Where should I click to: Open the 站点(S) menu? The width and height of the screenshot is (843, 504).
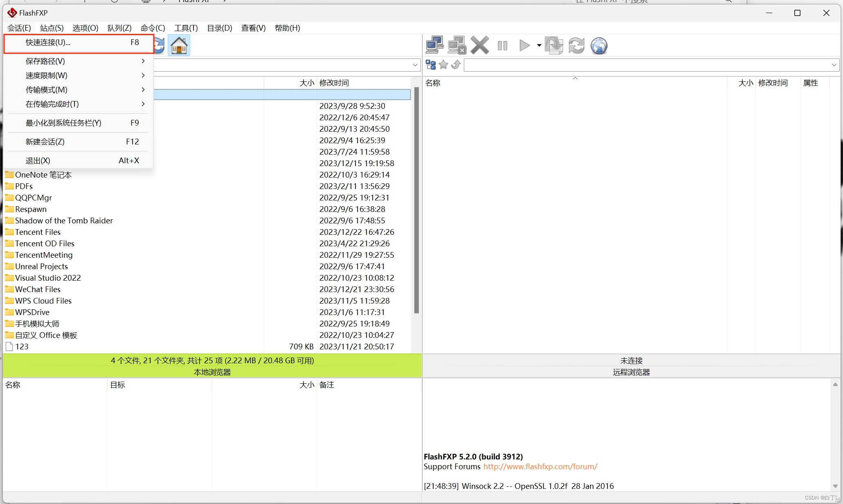click(x=52, y=28)
